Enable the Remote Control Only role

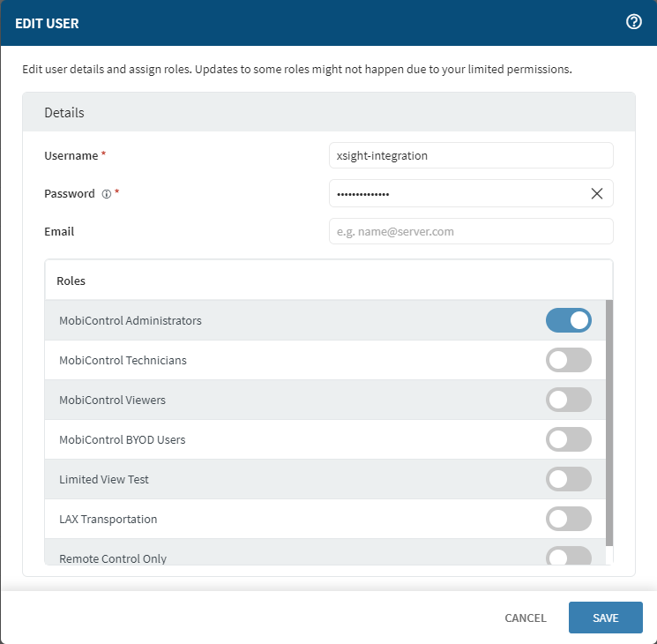click(x=569, y=557)
